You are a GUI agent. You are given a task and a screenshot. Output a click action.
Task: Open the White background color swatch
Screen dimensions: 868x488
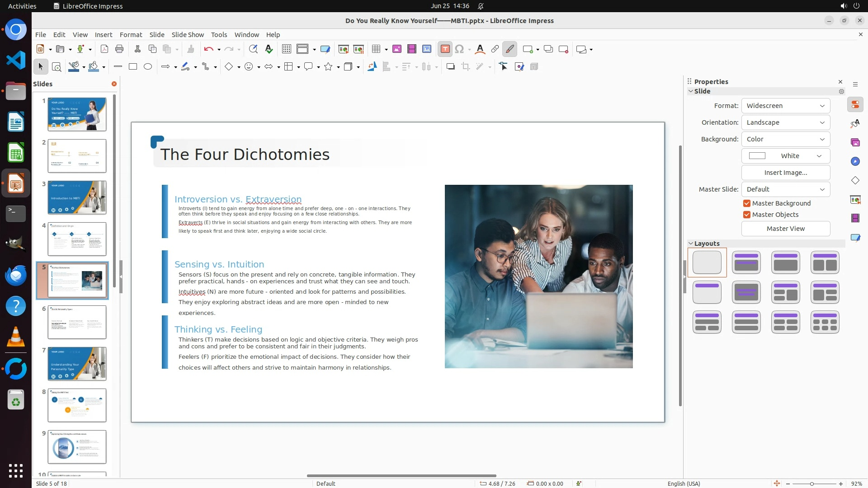(x=785, y=156)
